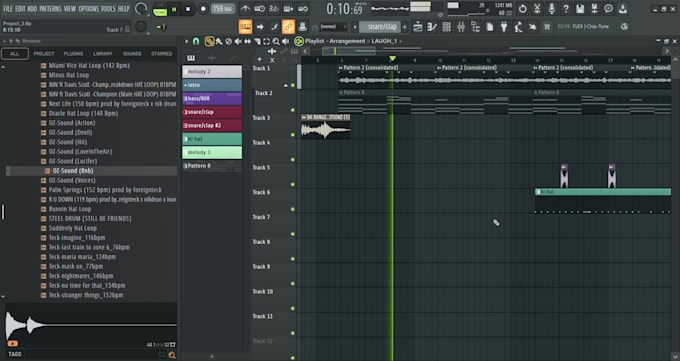Mute Track 7 with its green LED
The height and width of the screenshot is (361, 680).
tap(293, 234)
